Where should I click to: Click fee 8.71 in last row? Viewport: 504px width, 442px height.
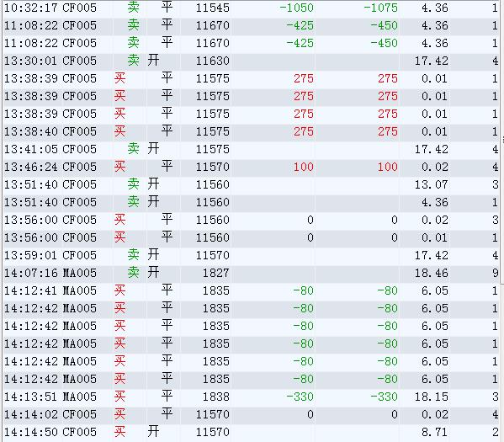coord(434,432)
